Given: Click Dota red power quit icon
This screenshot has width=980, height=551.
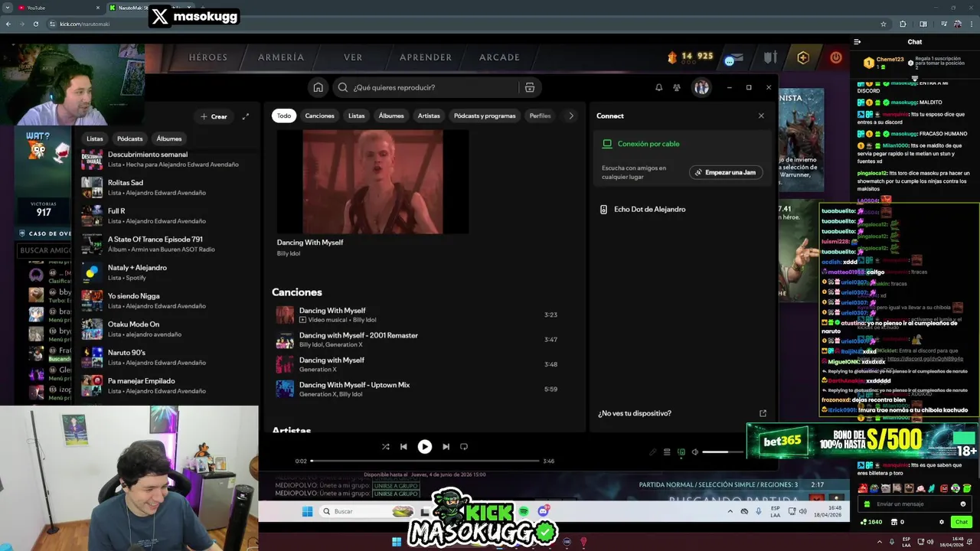Looking at the screenshot, I should (x=836, y=57).
